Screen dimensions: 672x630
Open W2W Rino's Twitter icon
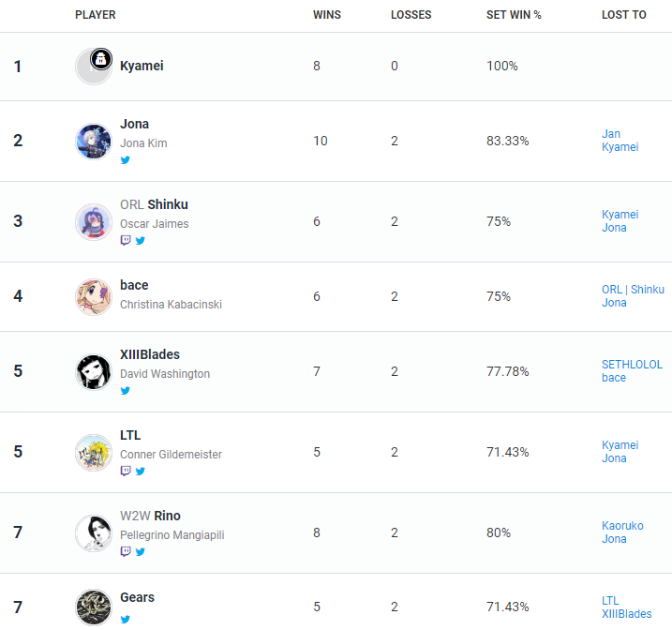click(x=141, y=552)
